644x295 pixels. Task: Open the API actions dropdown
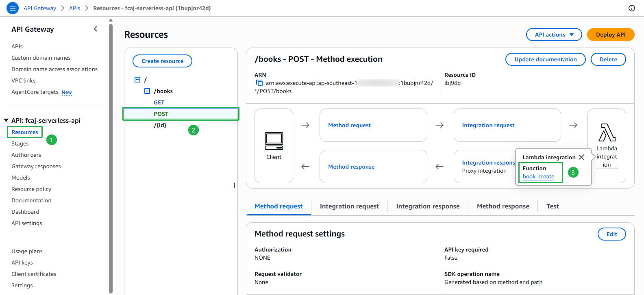coord(554,35)
